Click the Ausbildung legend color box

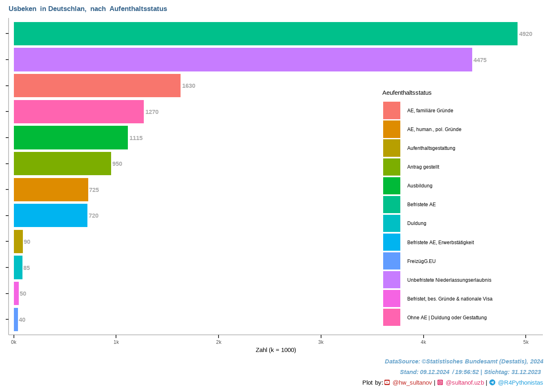coord(391,186)
